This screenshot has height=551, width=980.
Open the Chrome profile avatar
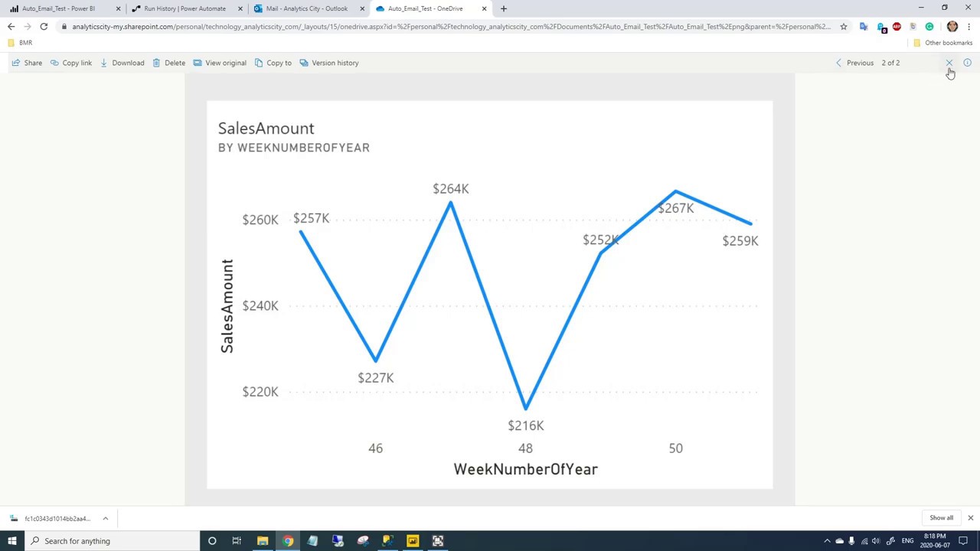point(952,27)
